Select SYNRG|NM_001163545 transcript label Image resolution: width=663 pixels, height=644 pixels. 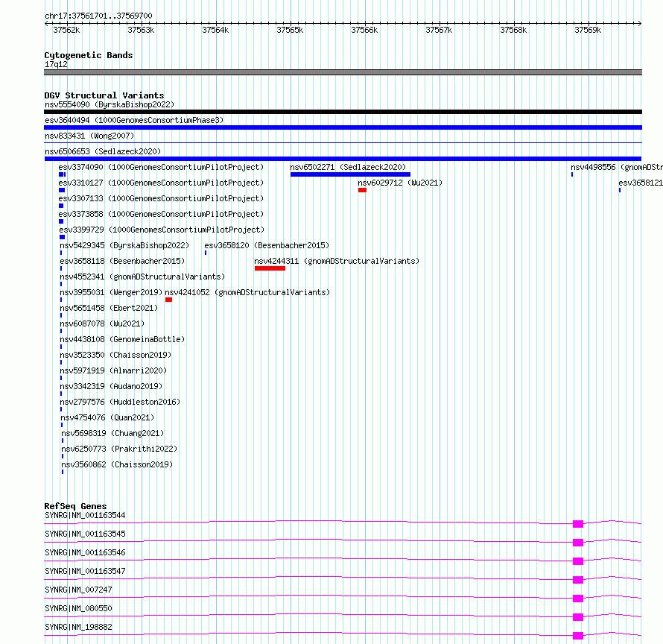click(85, 534)
